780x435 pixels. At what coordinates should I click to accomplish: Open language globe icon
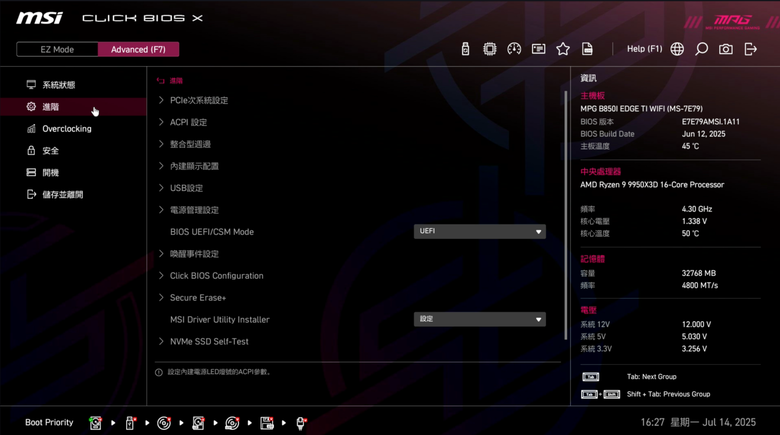[x=677, y=49]
